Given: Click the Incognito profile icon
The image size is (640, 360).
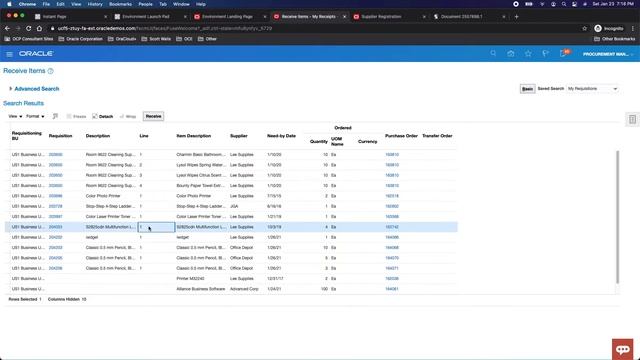Looking at the screenshot, I should click(x=609, y=28).
